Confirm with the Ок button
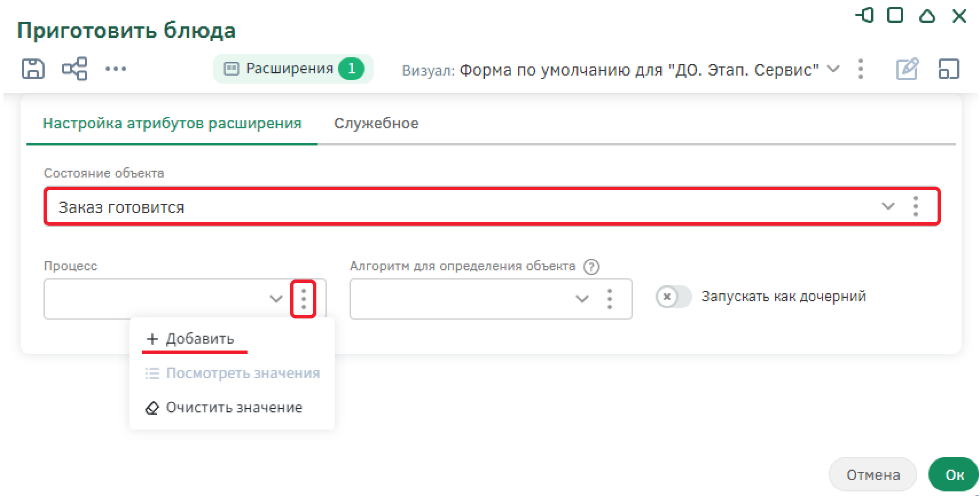Screen dimensions: 980x496 (954, 475)
